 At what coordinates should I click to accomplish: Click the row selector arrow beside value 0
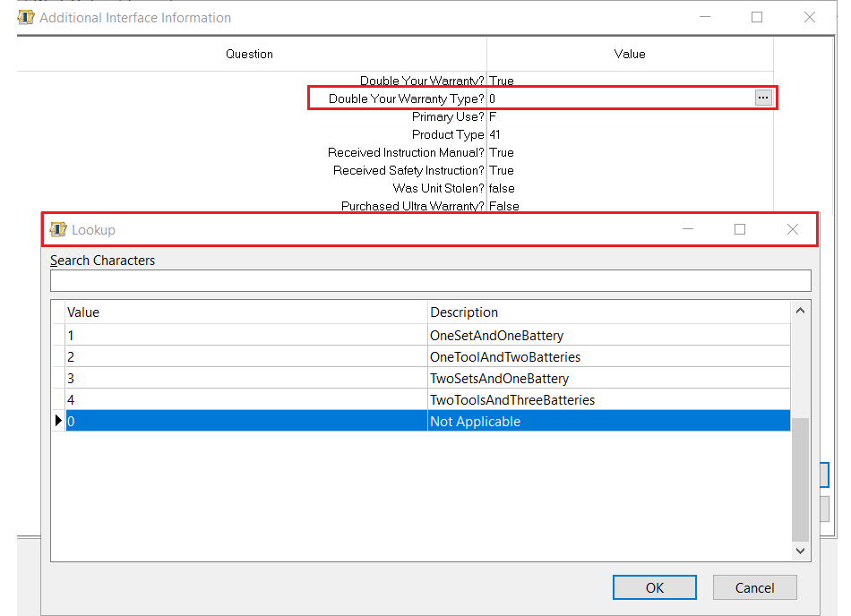click(x=58, y=420)
